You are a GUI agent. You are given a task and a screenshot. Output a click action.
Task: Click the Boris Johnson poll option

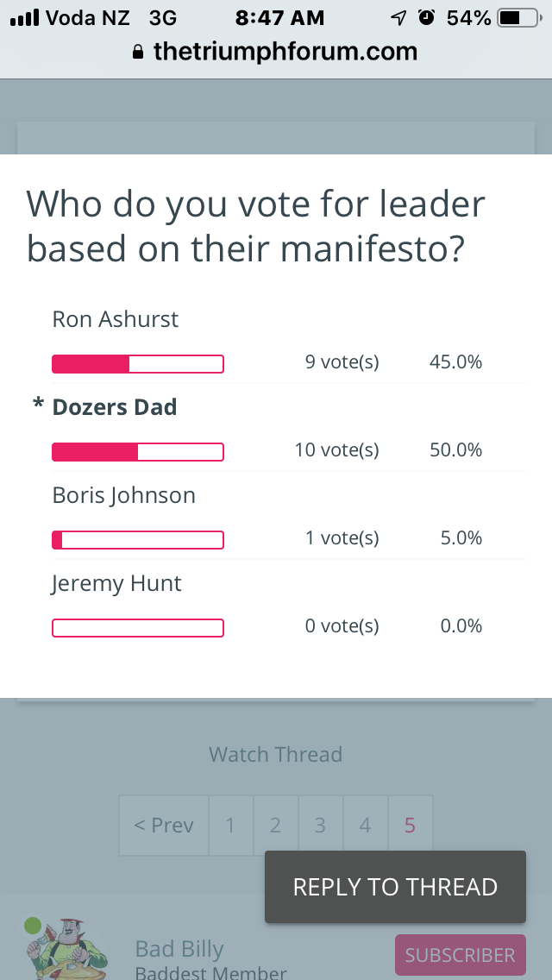click(124, 496)
